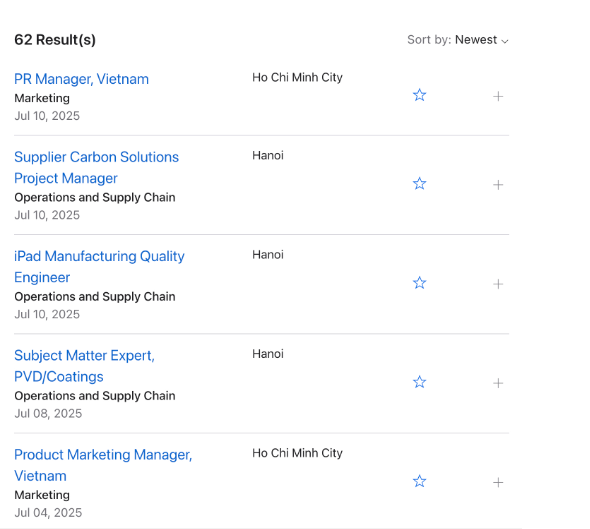The height and width of the screenshot is (529, 590).
Task: Open Product Marketing Manager, Vietnam job page
Action: point(103,465)
